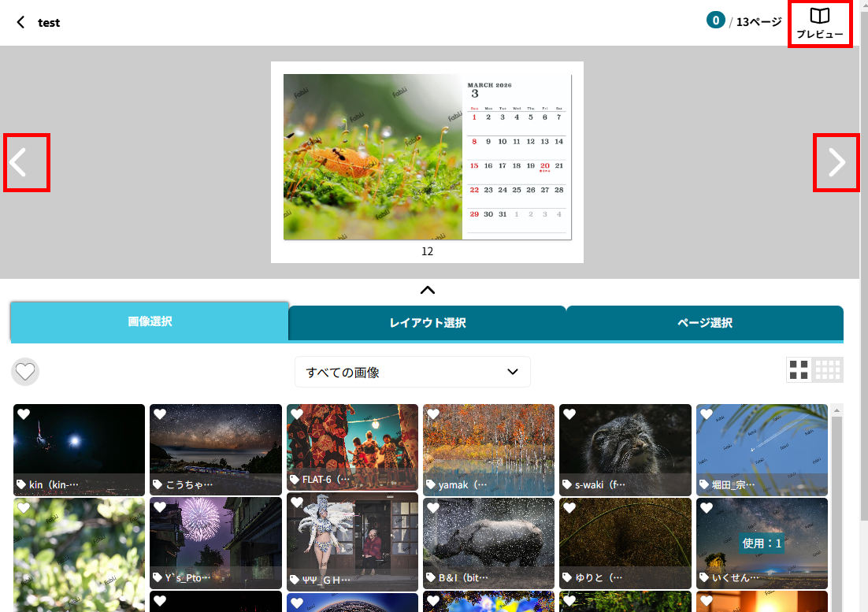Switch to レイアウト選択 tab
This screenshot has height=612, width=868.
pyautogui.click(x=427, y=323)
